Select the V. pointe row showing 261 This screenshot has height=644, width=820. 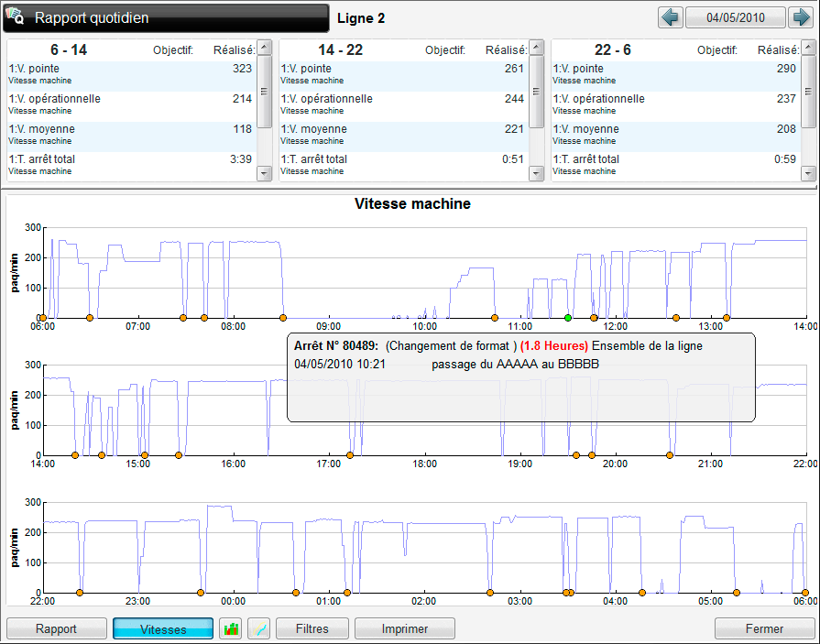pos(404,76)
